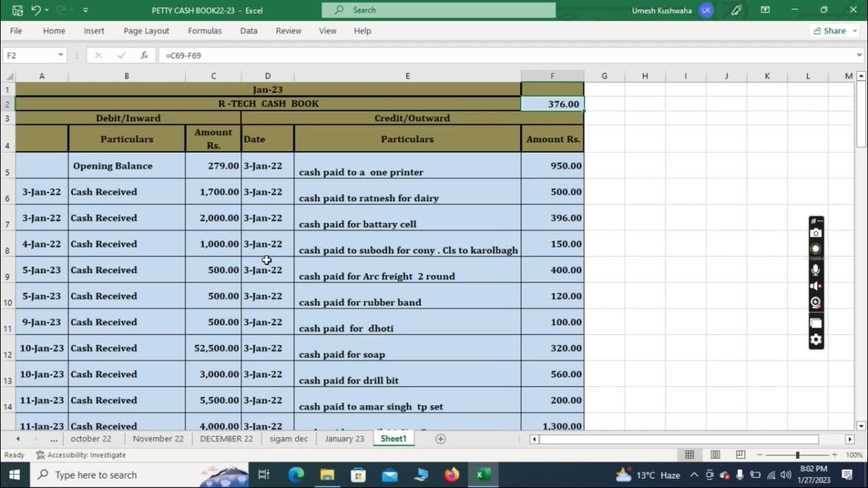The image size is (868, 488).
Task: Open recorder settings gear icon
Action: pos(816,340)
